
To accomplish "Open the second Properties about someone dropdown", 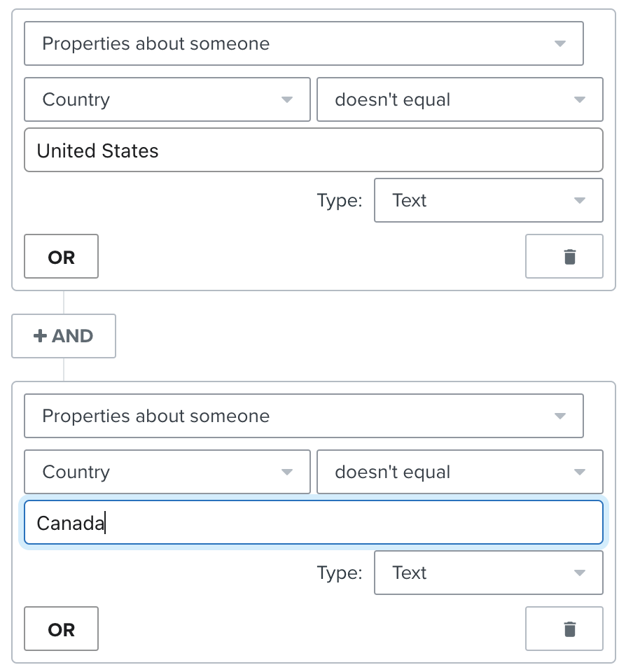I will pyautogui.click(x=304, y=416).
